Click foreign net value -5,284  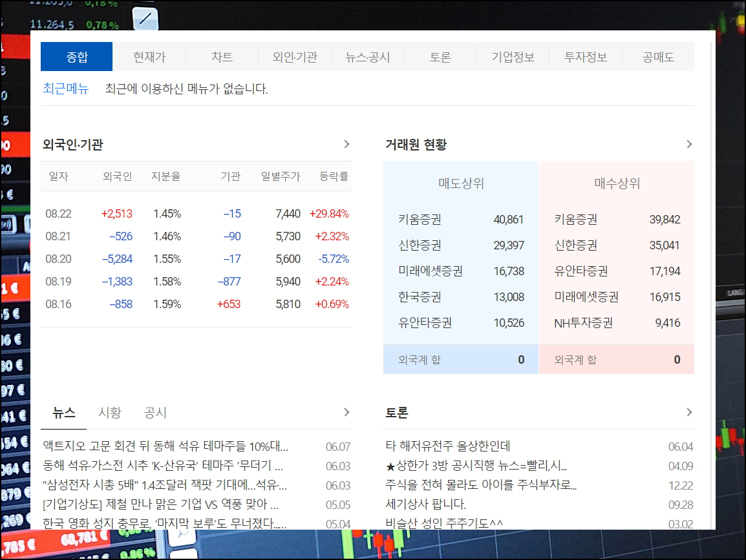[117, 258]
